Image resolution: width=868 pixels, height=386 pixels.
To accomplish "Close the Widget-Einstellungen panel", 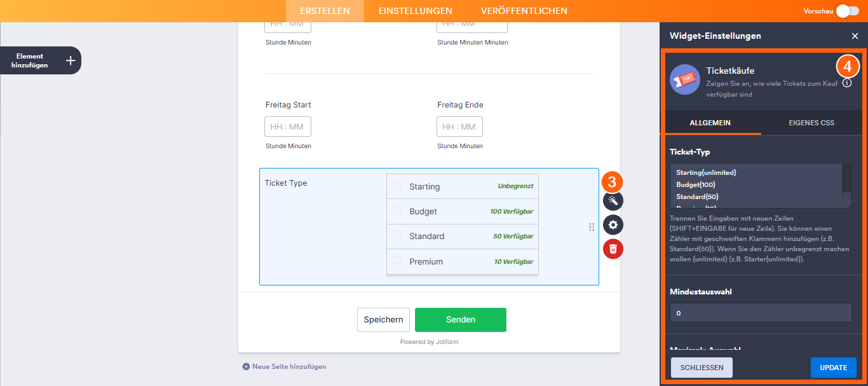I will click(855, 36).
